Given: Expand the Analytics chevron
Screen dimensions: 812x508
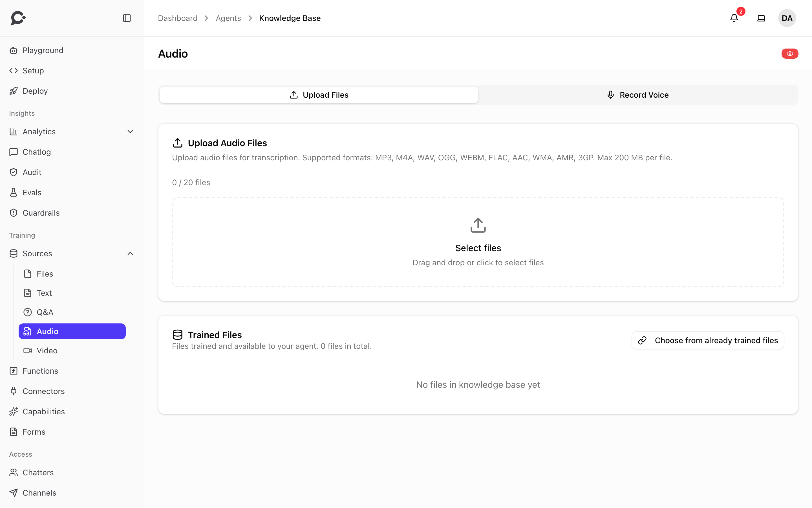Looking at the screenshot, I should tap(130, 132).
